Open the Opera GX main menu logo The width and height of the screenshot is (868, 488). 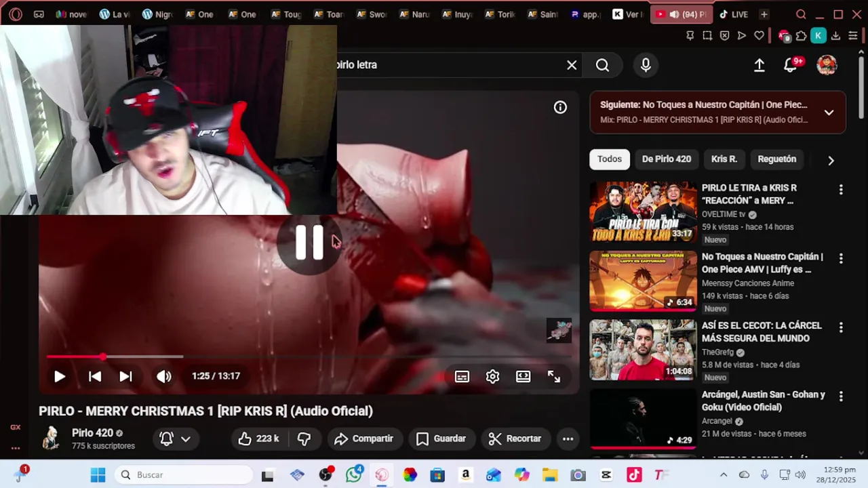click(x=16, y=14)
